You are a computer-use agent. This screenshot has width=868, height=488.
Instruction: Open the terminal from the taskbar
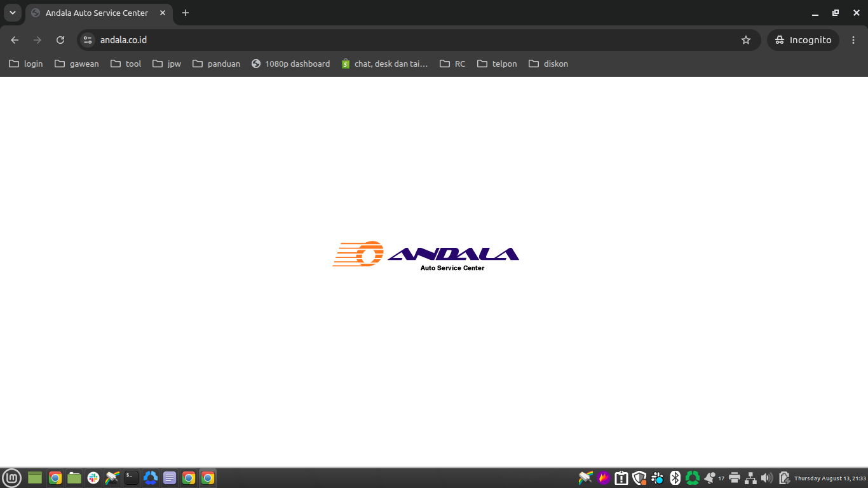[x=132, y=478]
